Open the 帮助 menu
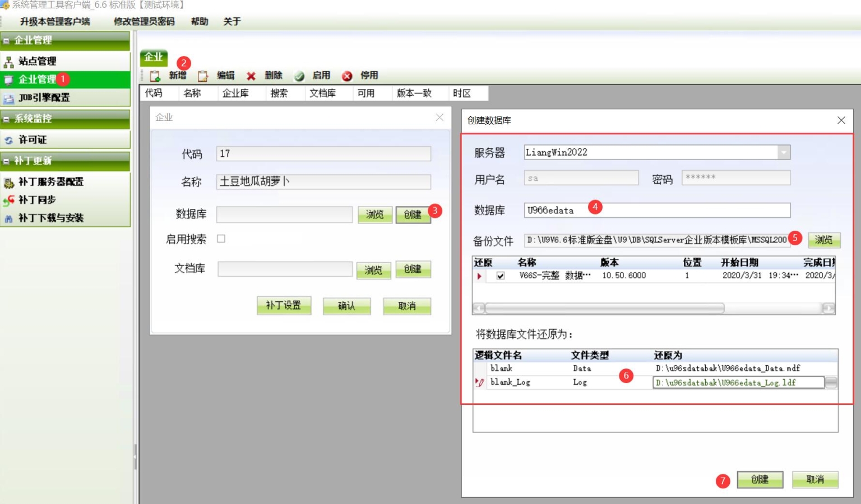The width and height of the screenshot is (861, 504). (200, 21)
